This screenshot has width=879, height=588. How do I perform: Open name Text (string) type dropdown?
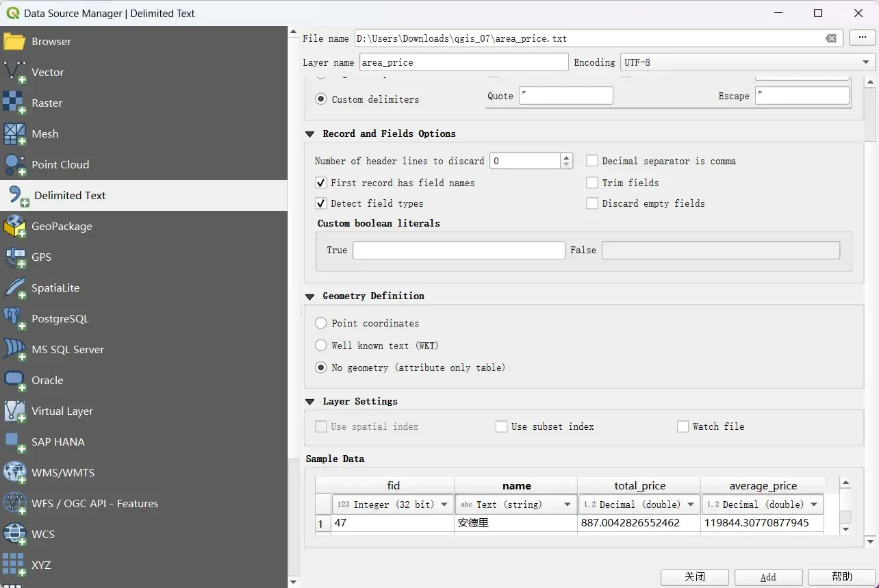tap(515, 504)
